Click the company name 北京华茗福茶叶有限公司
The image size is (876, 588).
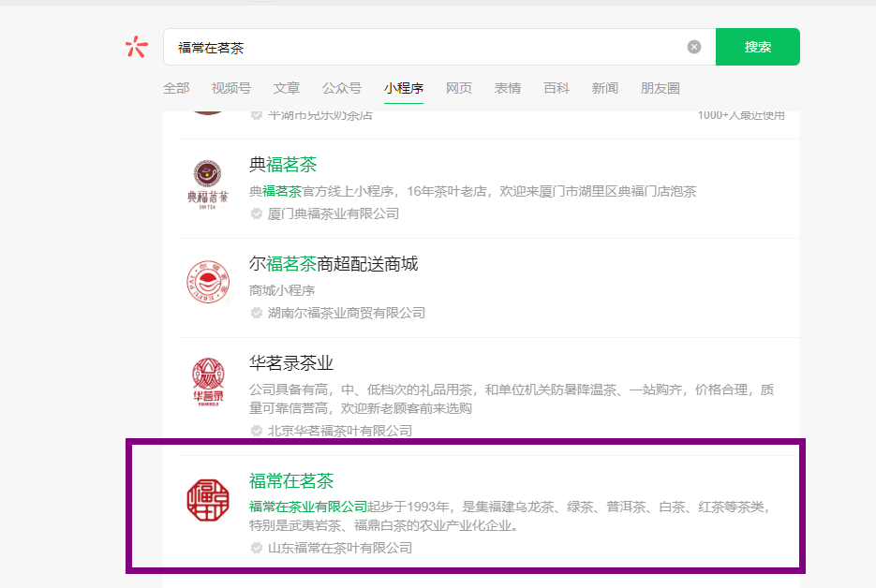340,431
